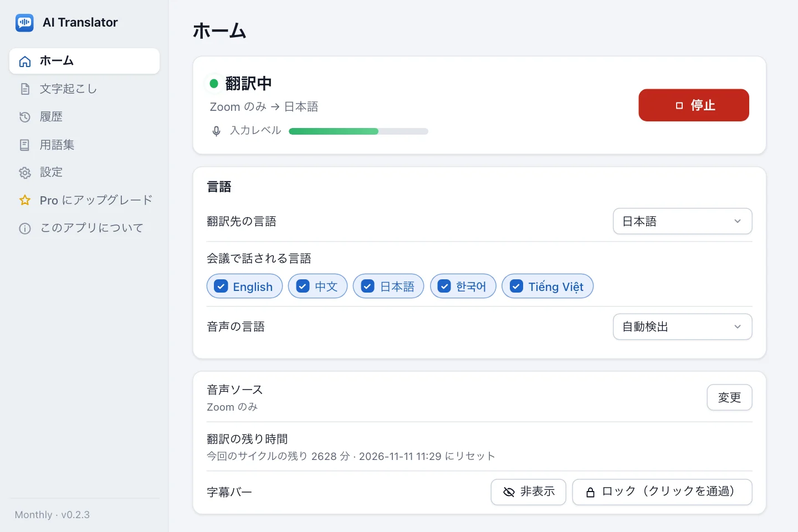Click the remaining 2628 分 cycle text
This screenshot has width=798, height=532.
pyautogui.click(x=351, y=456)
